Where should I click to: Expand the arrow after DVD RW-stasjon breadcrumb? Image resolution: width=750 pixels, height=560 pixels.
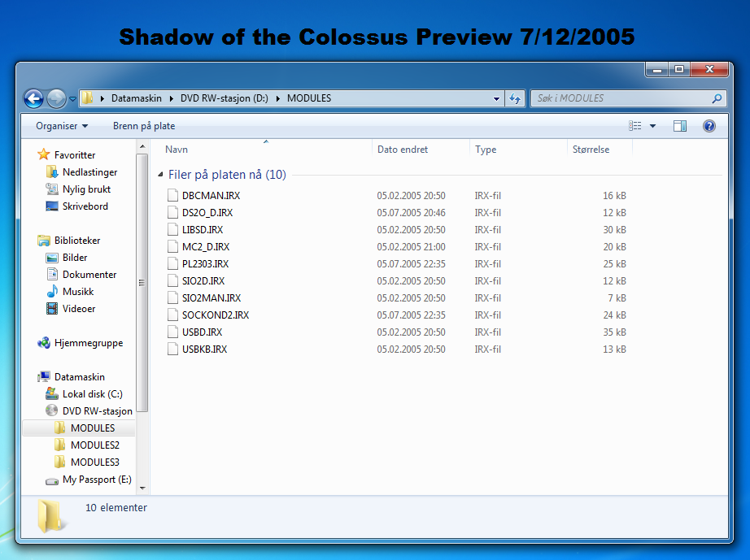[x=277, y=98]
